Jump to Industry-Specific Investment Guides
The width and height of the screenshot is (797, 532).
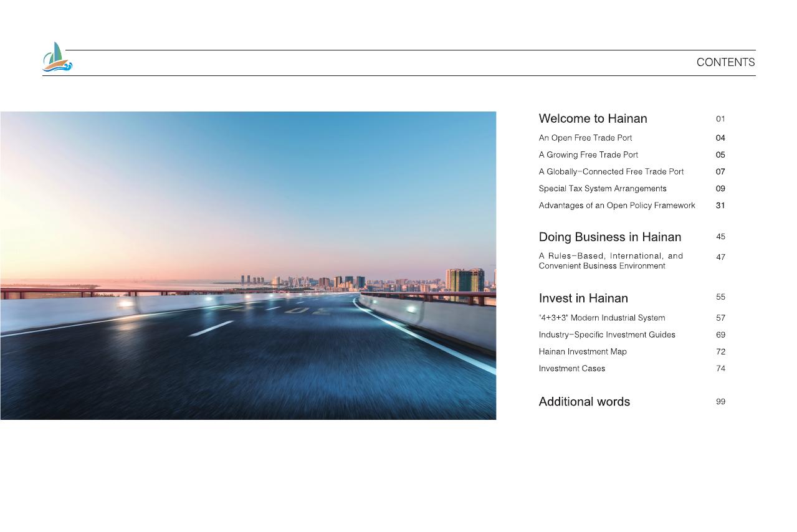click(607, 335)
